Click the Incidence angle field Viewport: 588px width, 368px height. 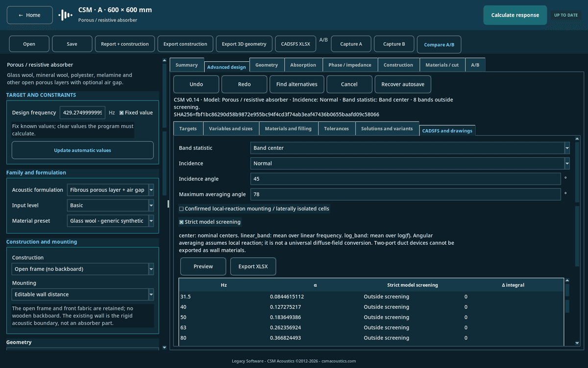click(x=405, y=179)
